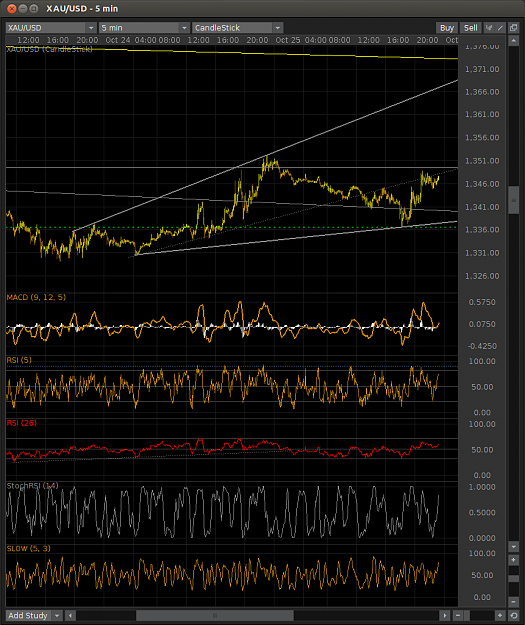The image size is (525, 625).
Task: Open the 5 min timeframe dropdown
Action: [x=184, y=28]
